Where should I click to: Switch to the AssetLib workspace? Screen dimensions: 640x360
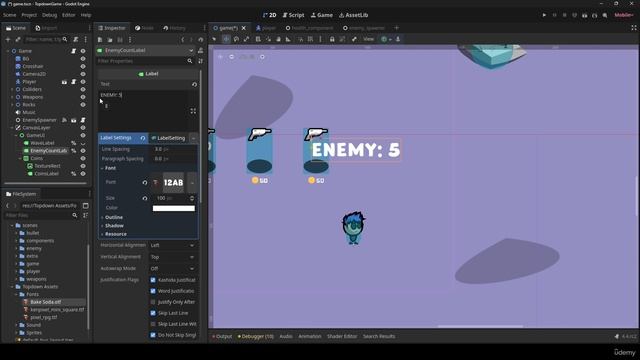[x=353, y=15]
